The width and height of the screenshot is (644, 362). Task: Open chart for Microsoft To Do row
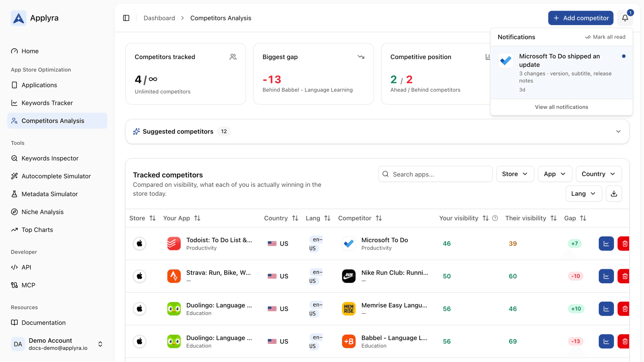[x=606, y=243]
